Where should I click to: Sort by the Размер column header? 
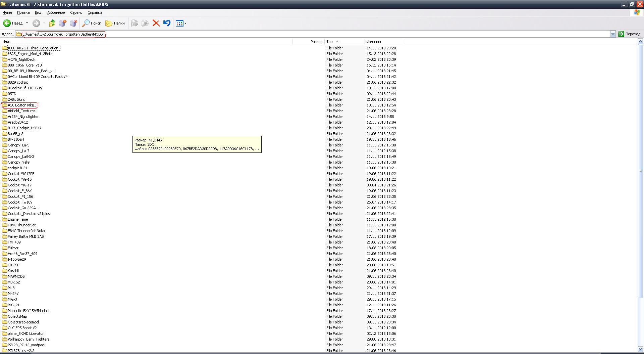click(x=308, y=42)
